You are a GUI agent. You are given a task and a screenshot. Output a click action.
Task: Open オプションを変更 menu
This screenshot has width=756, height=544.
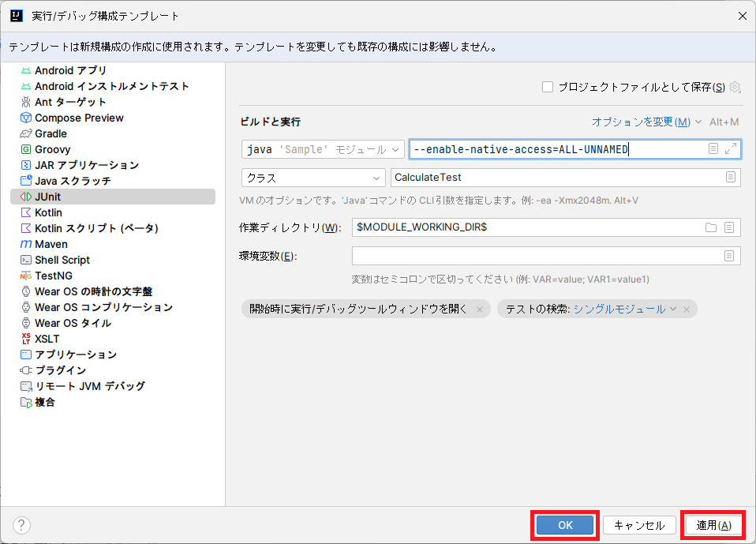pyautogui.click(x=646, y=122)
